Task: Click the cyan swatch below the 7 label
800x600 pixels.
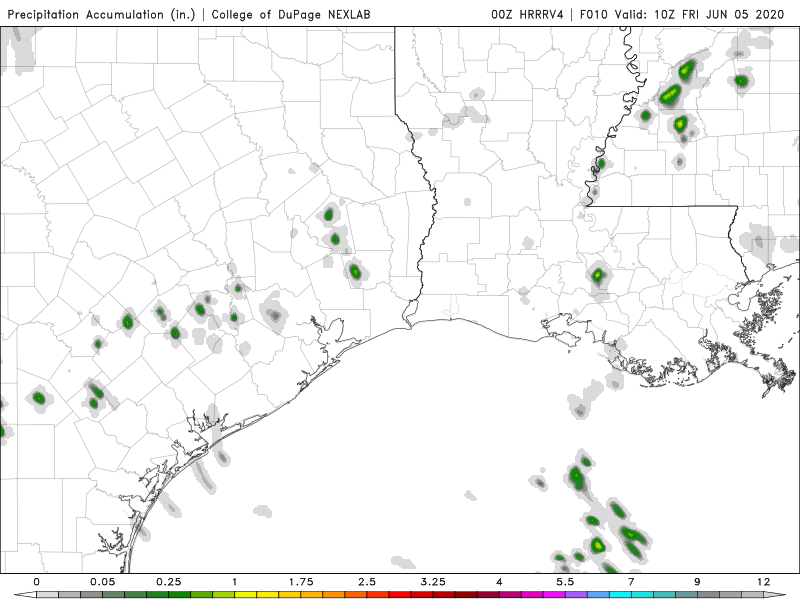Action: [642, 595]
